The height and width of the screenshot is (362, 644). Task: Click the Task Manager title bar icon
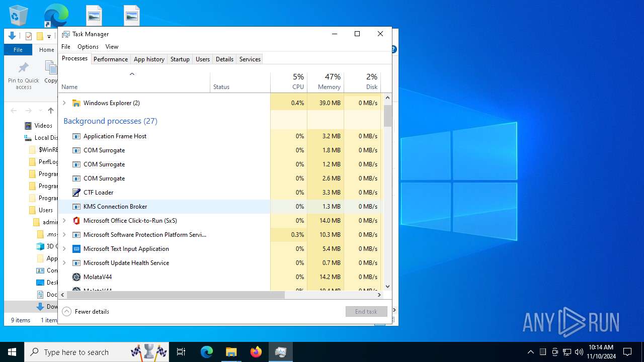(65, 34)
